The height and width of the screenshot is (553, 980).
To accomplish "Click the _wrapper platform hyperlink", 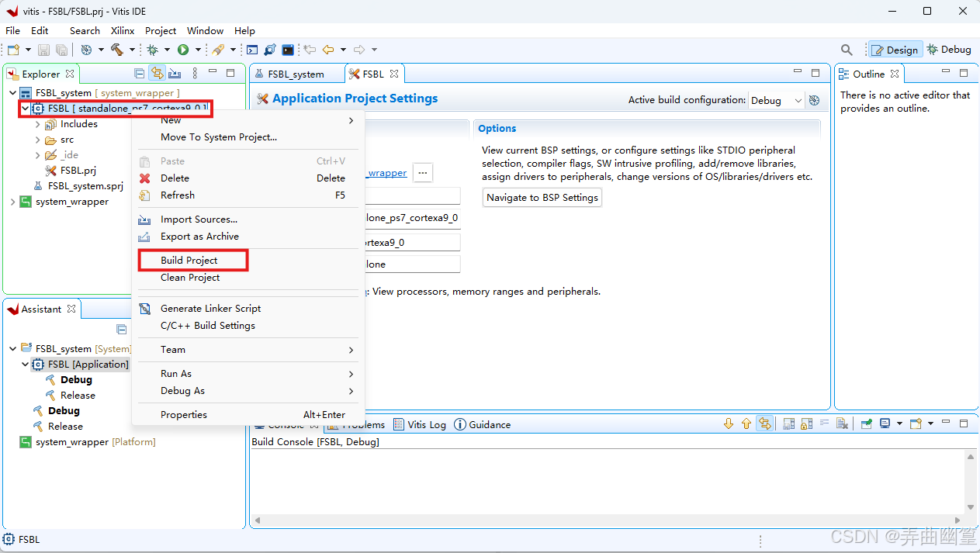I will click(x=386, y=173).
